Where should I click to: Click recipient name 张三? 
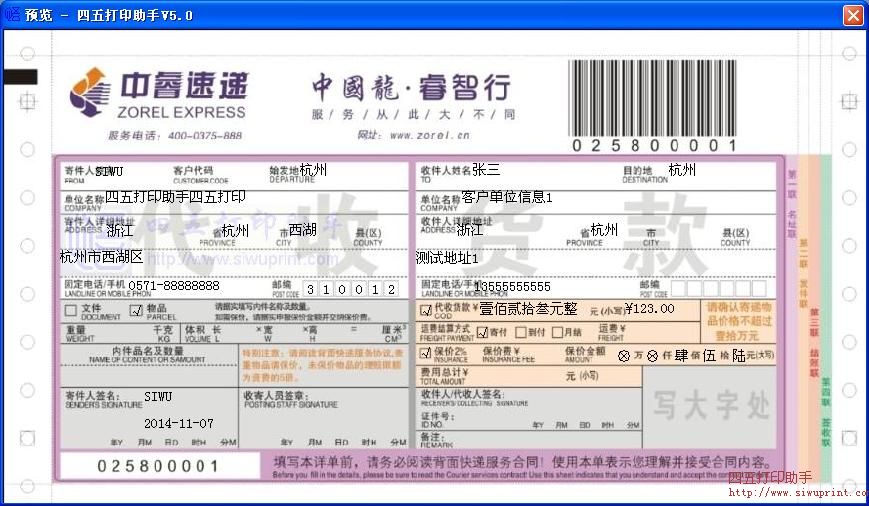coord(486,170)
